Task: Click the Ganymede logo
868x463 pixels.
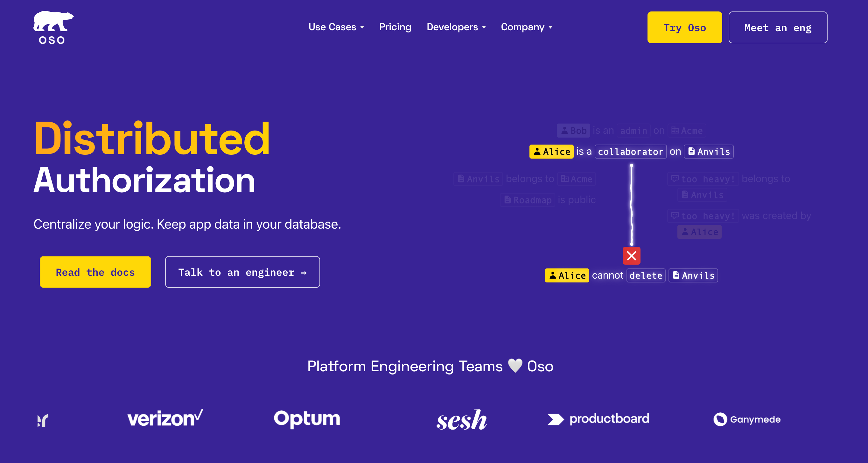Action: click(x=747, y=419)
